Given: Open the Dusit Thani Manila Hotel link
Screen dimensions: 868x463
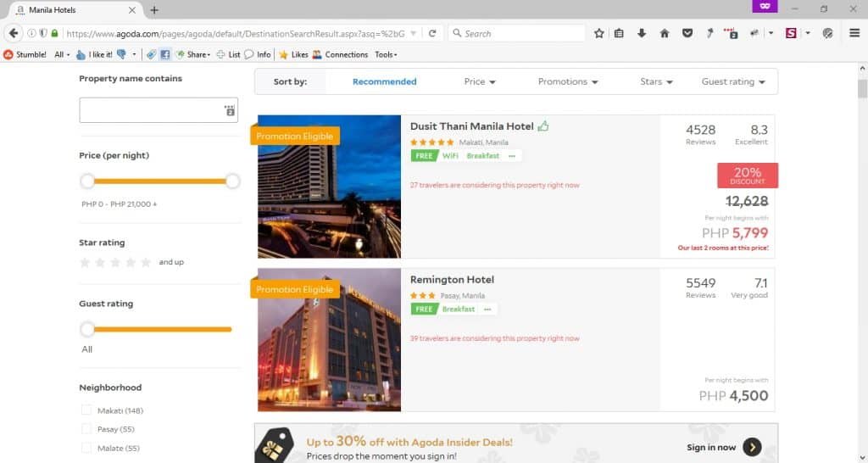Looking at the screenshot, I should [471, 126].
